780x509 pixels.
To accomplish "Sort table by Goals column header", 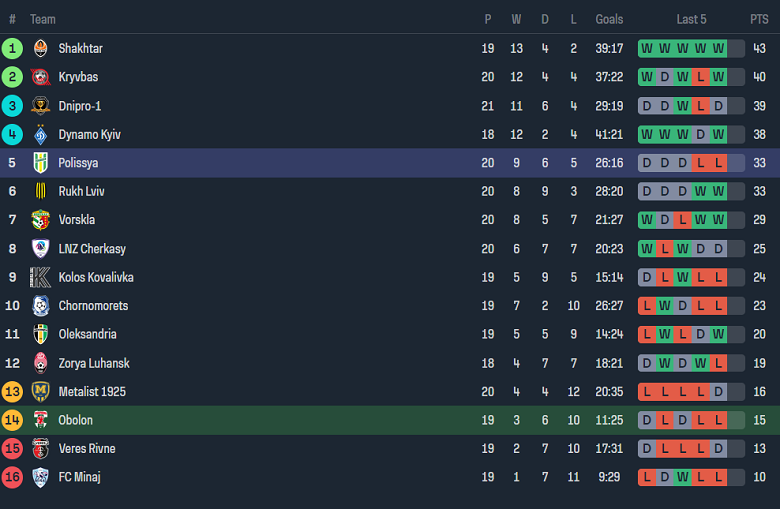I will [609, 19].
